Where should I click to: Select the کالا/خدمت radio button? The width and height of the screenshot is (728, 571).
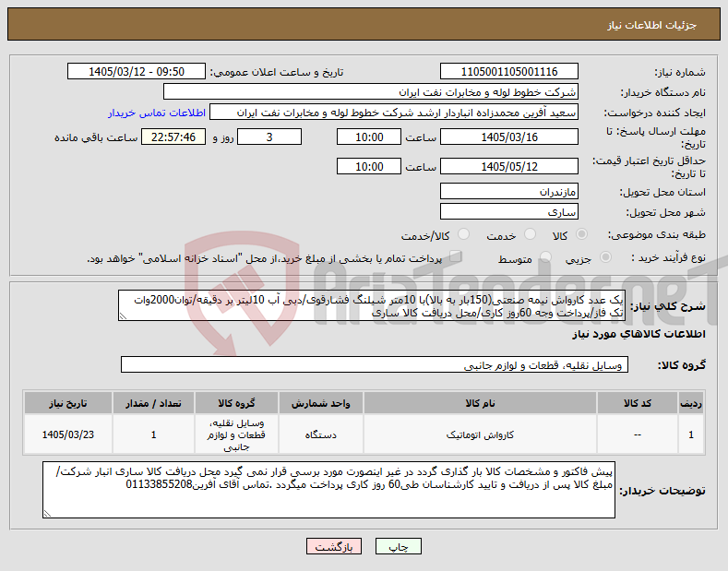pyautogui.click(x=463, y=234)
